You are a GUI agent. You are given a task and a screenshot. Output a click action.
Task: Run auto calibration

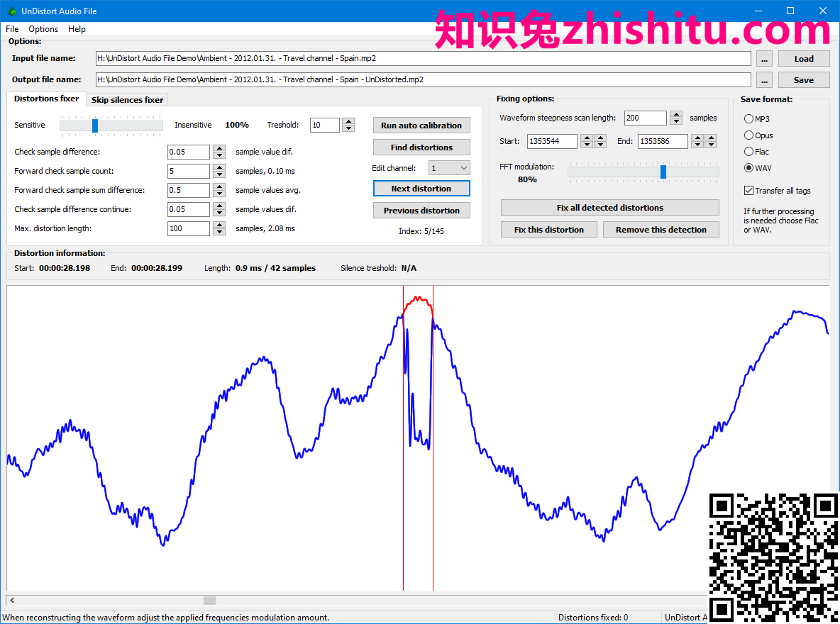pos(421,126)
